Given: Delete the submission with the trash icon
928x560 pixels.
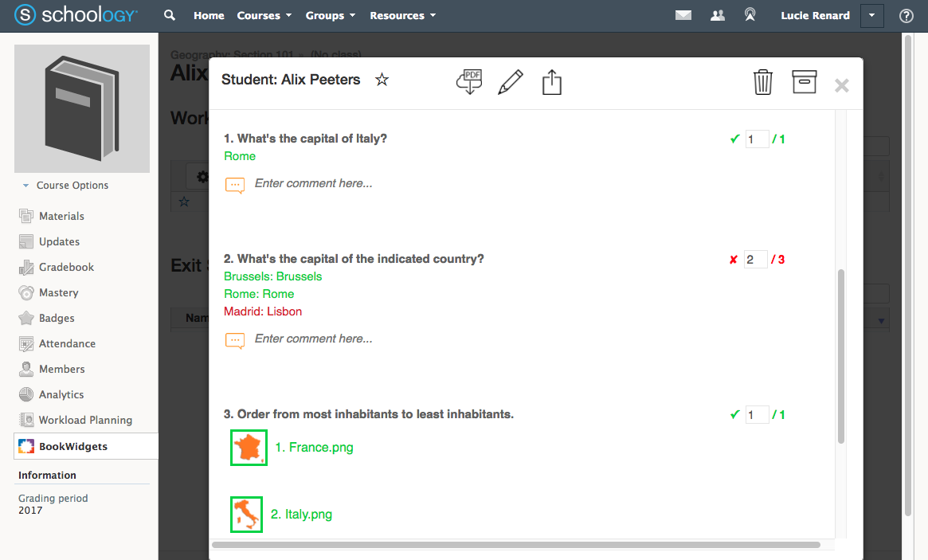Looking at the screenshot, I should pyautogui.click(x=762, y=81).
